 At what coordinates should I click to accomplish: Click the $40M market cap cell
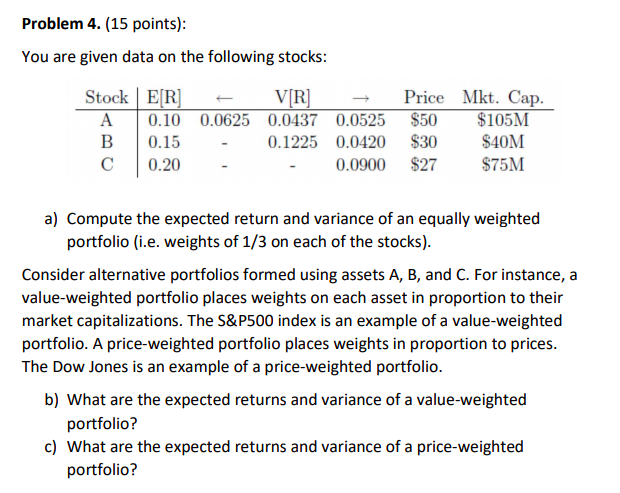(x=503, y=142)
